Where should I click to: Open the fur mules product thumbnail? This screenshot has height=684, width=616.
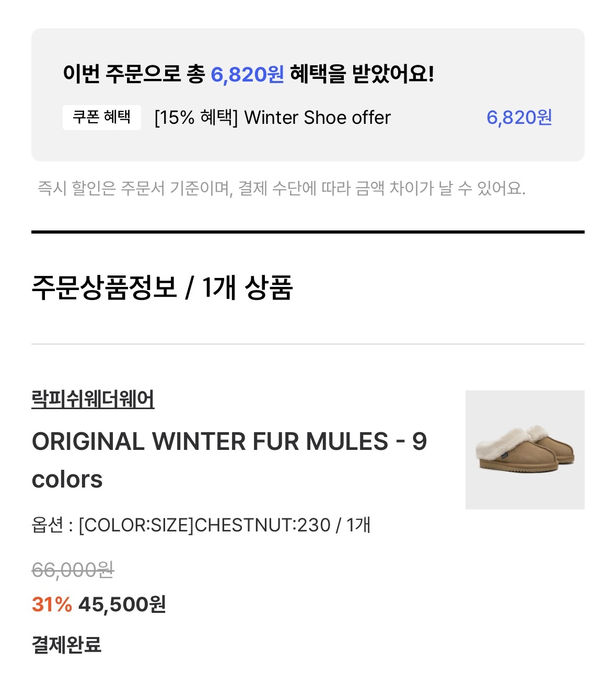pos(525,449)
